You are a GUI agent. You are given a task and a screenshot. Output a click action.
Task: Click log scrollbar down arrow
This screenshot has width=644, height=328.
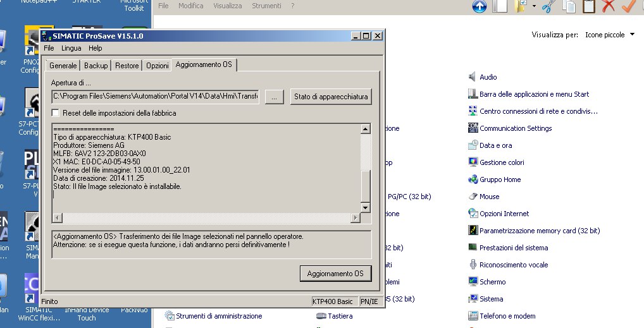point(365,207)
